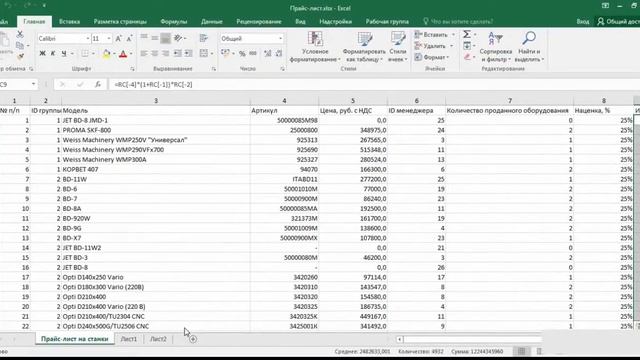Open the Рецензирование ribbon tab

[259, 21]
